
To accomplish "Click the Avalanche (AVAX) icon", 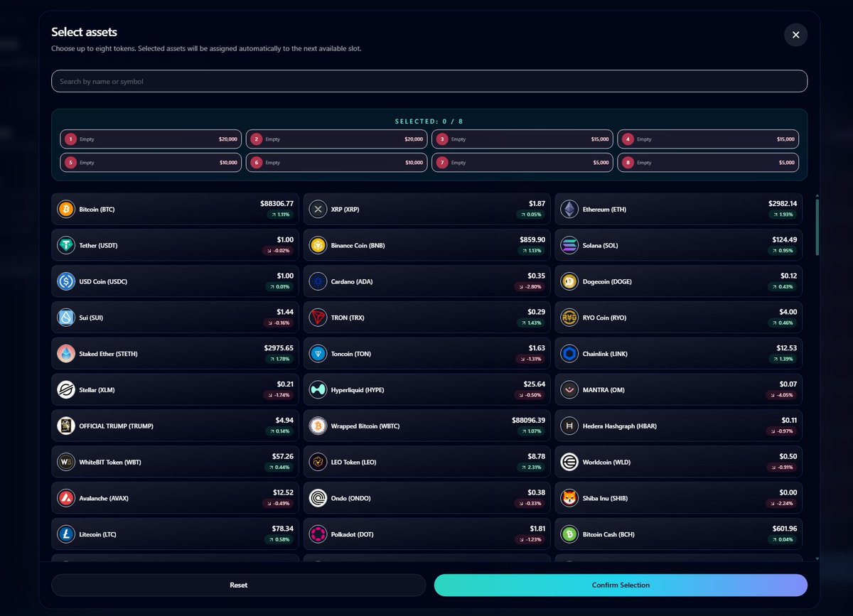I will pos(66,498).
